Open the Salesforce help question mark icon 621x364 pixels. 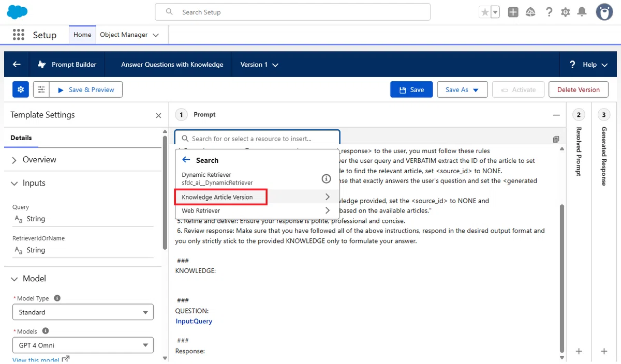pos(549,12)
